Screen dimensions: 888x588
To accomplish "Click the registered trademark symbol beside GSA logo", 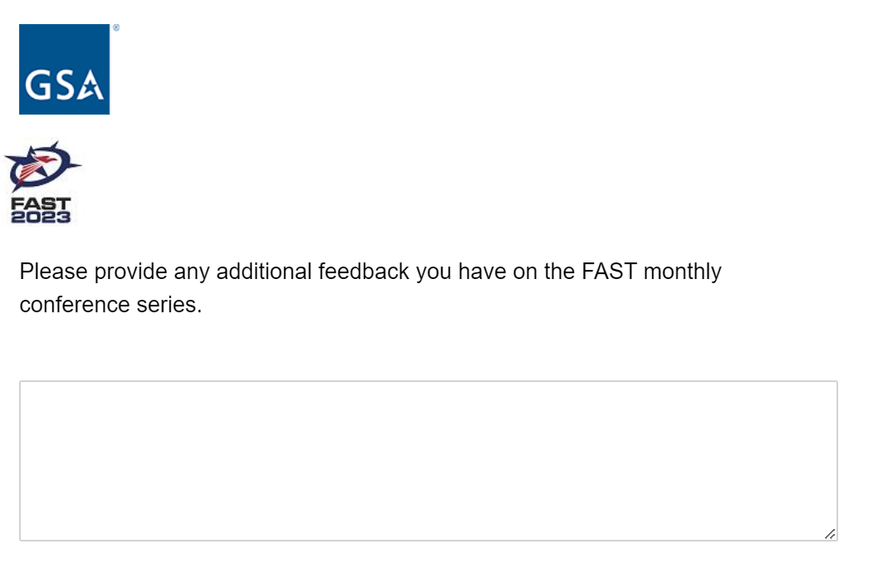I will pyautogui.click(x=115, y=28).
